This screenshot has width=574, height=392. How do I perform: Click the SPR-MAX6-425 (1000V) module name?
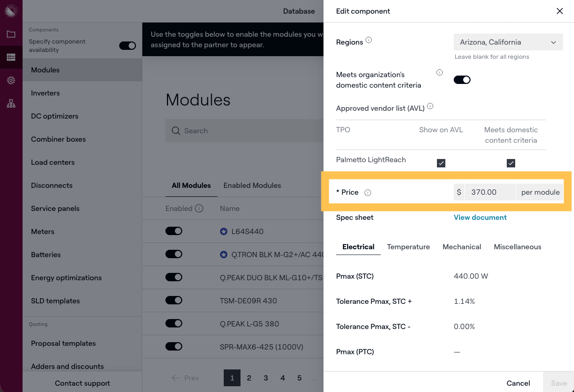262,347
